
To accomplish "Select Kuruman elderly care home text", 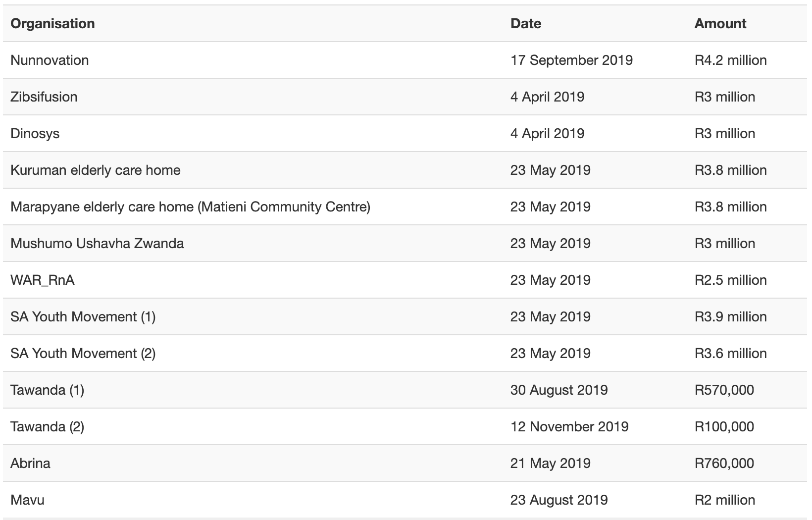I will (96, 170).
